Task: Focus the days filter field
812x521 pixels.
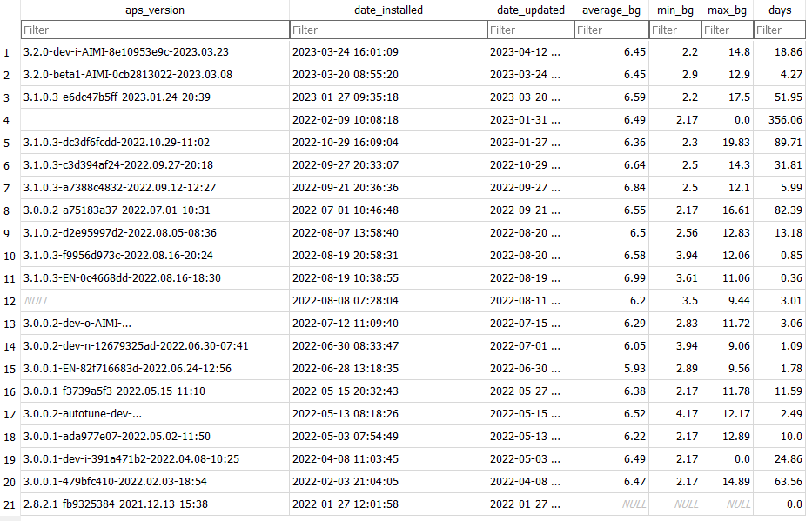Action: point(780,30)
